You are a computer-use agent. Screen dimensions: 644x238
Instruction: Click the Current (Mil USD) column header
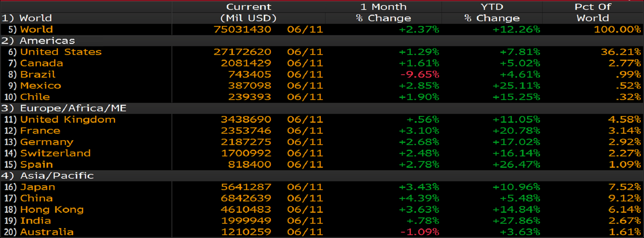click(249, 12)
